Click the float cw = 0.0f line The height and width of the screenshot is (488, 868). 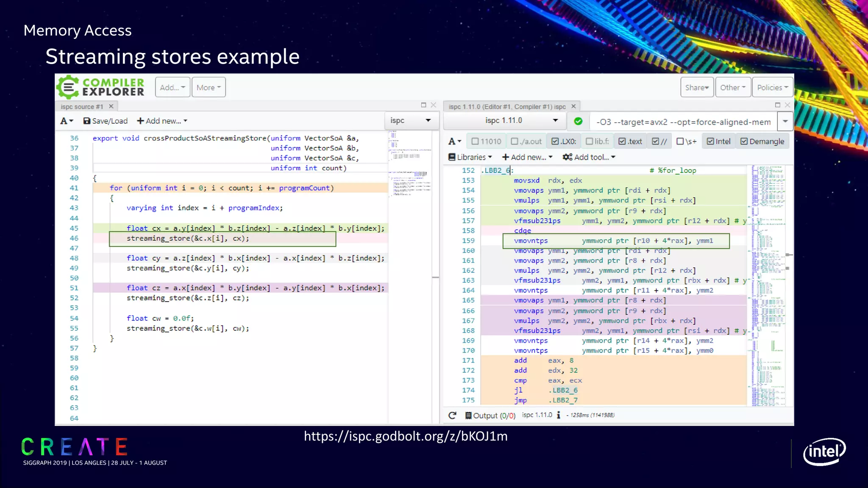point(160,318)
